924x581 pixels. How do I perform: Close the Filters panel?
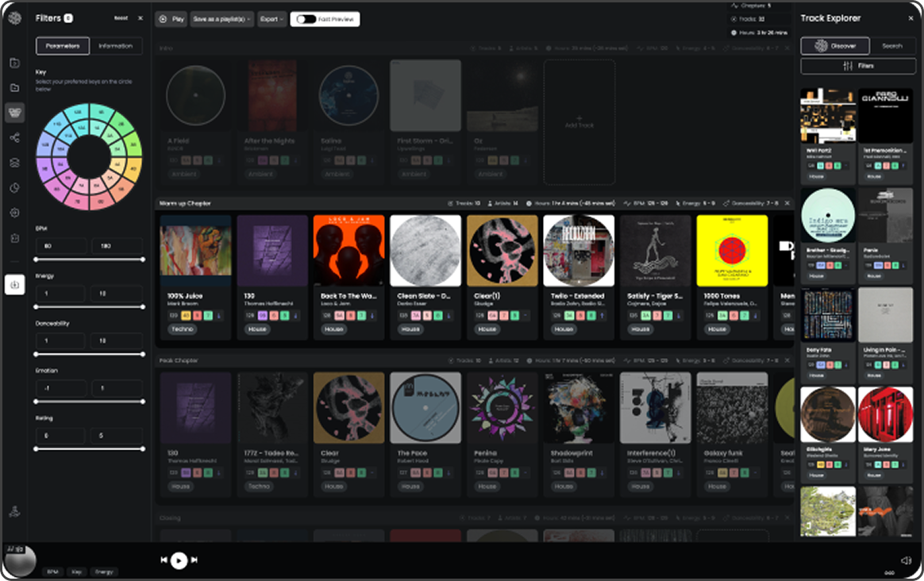pos(141,18)
